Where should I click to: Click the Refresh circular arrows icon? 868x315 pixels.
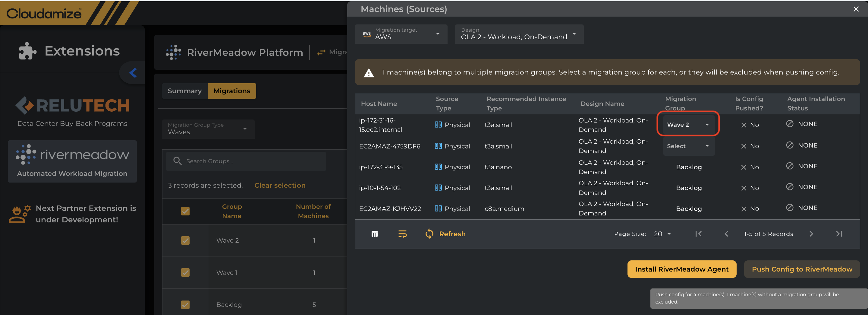pyautogui.click(x=429, y=234)
